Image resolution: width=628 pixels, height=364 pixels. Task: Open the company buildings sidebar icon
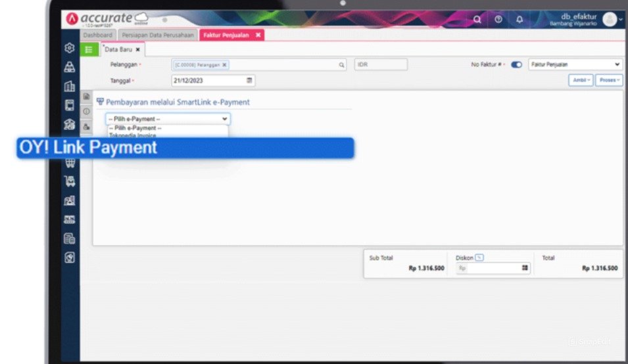pos(69,86)
